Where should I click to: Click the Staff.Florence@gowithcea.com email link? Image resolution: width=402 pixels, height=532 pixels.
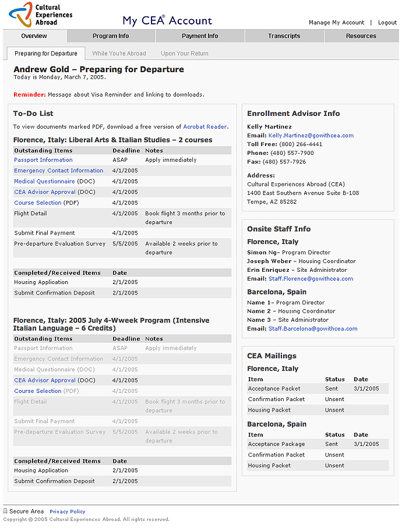(311, 279)
